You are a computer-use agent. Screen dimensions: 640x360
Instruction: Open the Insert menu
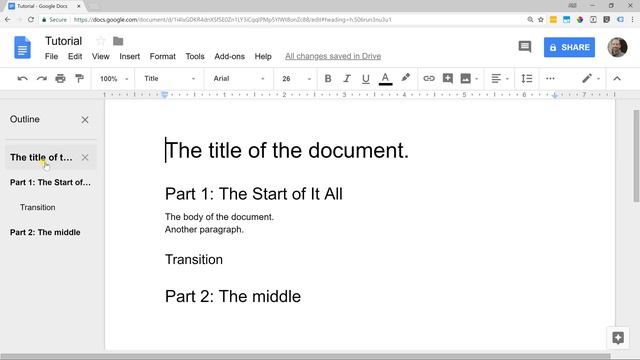129,56
